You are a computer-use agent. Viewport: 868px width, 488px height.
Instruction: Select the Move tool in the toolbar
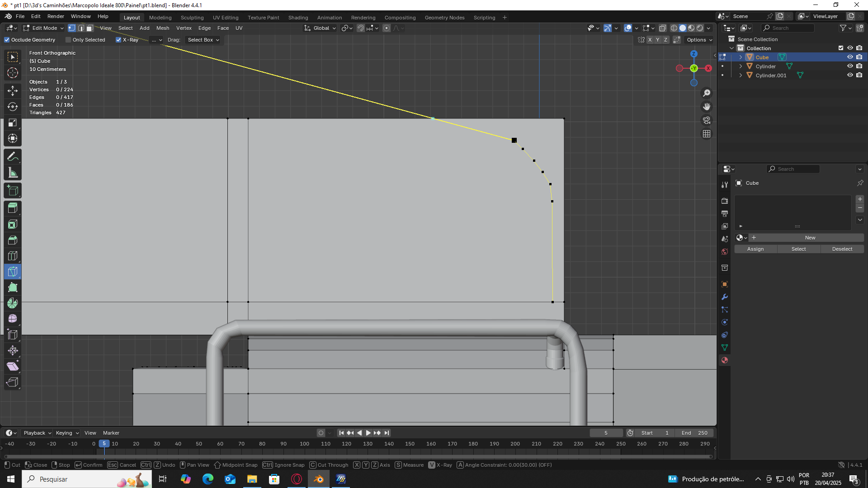tap(13, 90)
